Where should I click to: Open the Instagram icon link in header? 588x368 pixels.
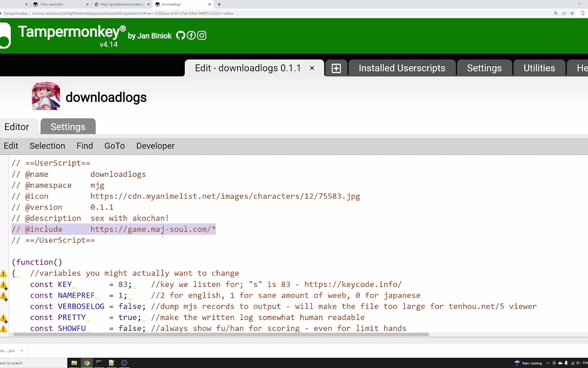(202, 35)
